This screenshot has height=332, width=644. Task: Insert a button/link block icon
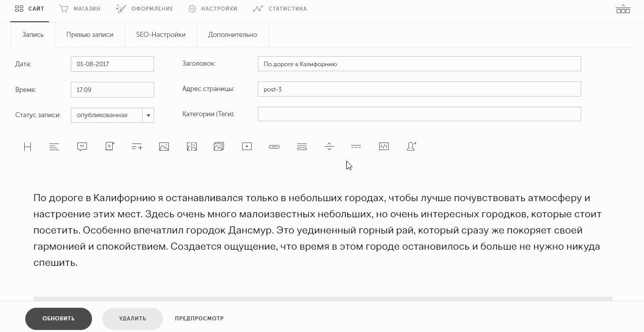pos(274,147)
